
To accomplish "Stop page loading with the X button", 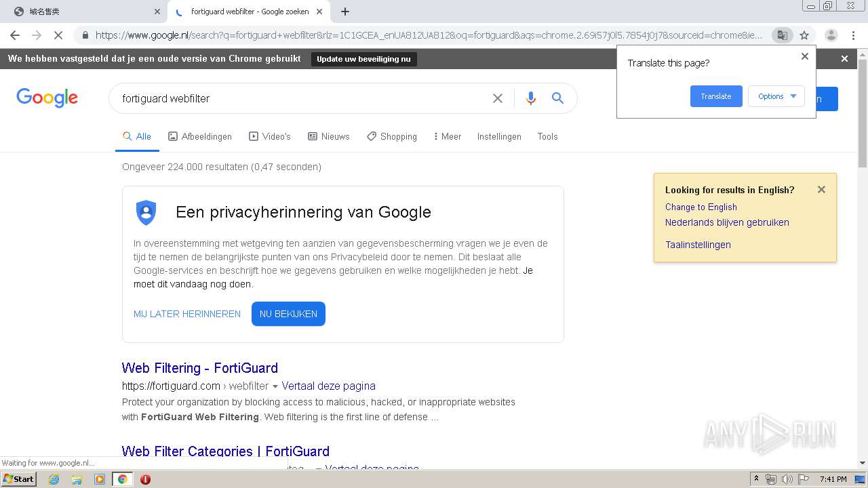I will pyautogui.click(x=58, y=35).
